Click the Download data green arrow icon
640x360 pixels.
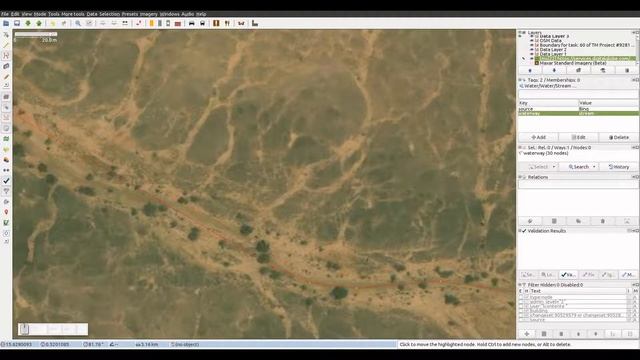(28, 23)
